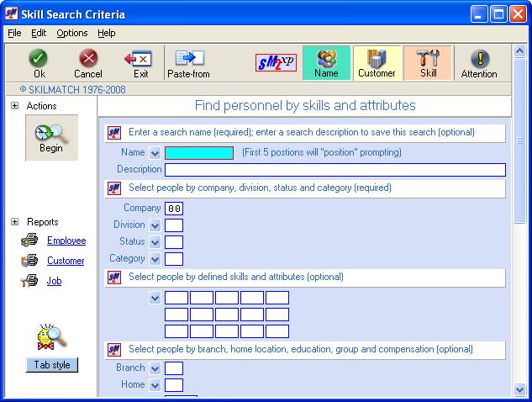Click the Attention exclamation icon

click(479, 59)
